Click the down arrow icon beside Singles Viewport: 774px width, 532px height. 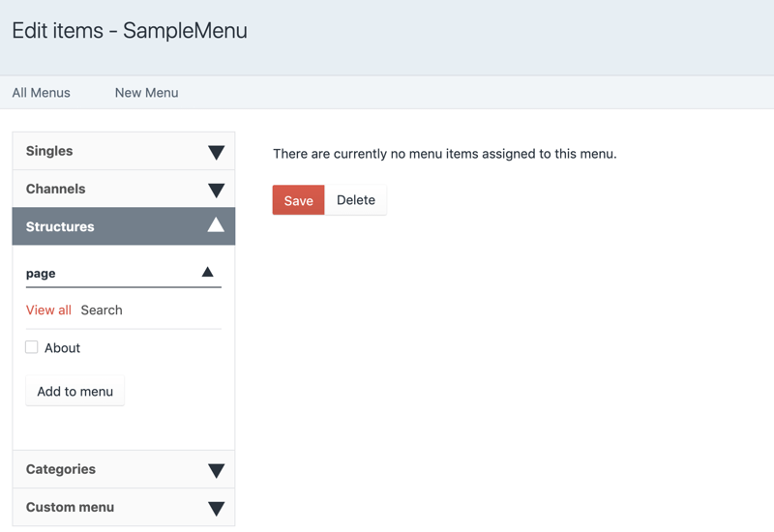coord(216,152)
